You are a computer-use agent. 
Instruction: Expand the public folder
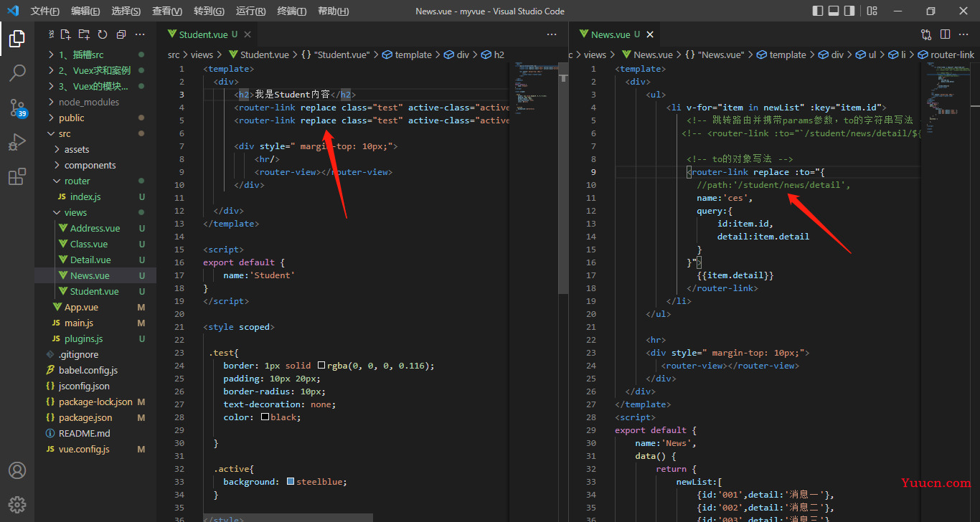tap(95, 118)
